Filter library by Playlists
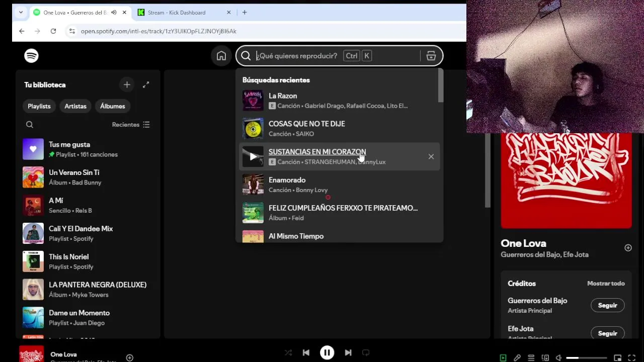This screenshot has width=644, height=362. click(x=39, y=106)
